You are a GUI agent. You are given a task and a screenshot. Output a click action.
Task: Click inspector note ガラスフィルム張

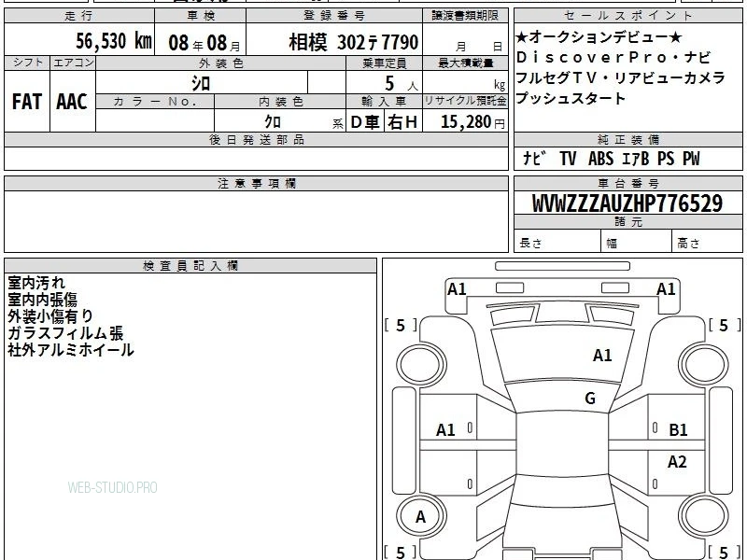point(65,333)
